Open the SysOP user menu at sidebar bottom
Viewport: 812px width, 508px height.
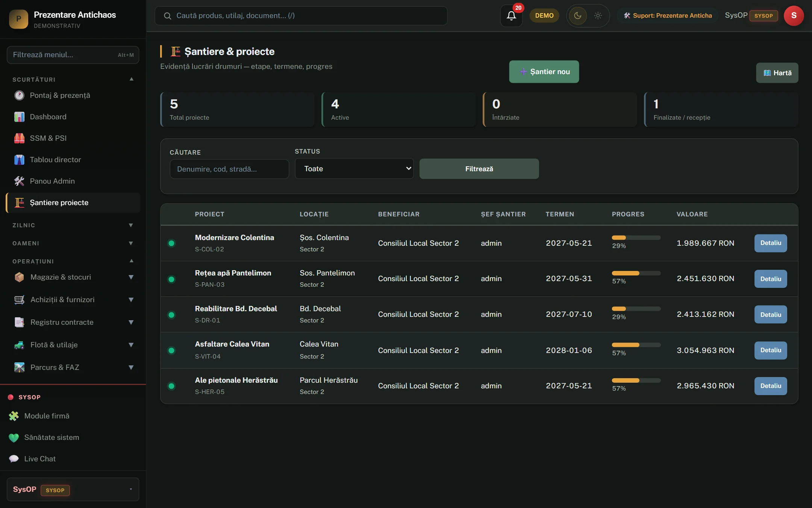pyautogui.click(x=73, y=490)
